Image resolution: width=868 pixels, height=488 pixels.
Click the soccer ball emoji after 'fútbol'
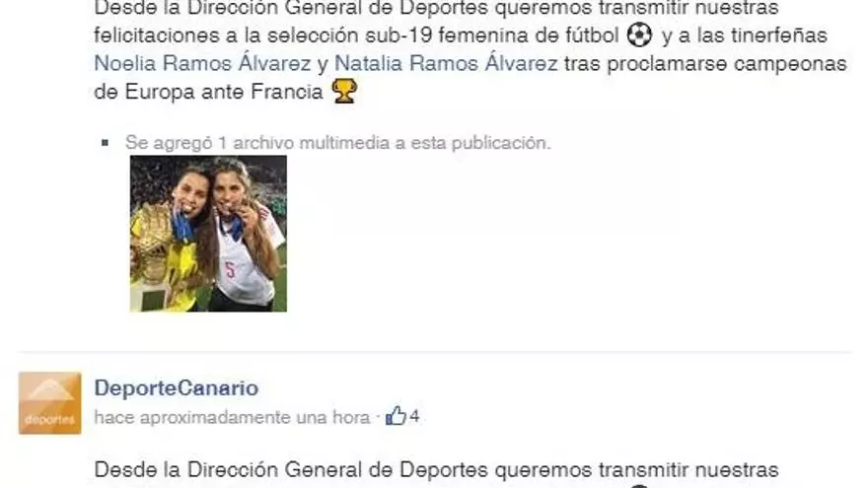point(639,35)
